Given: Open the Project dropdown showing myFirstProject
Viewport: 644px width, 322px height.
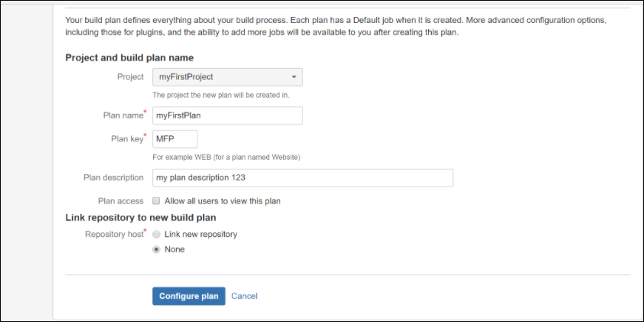Looking at the screenshot, I should (222, 77).
